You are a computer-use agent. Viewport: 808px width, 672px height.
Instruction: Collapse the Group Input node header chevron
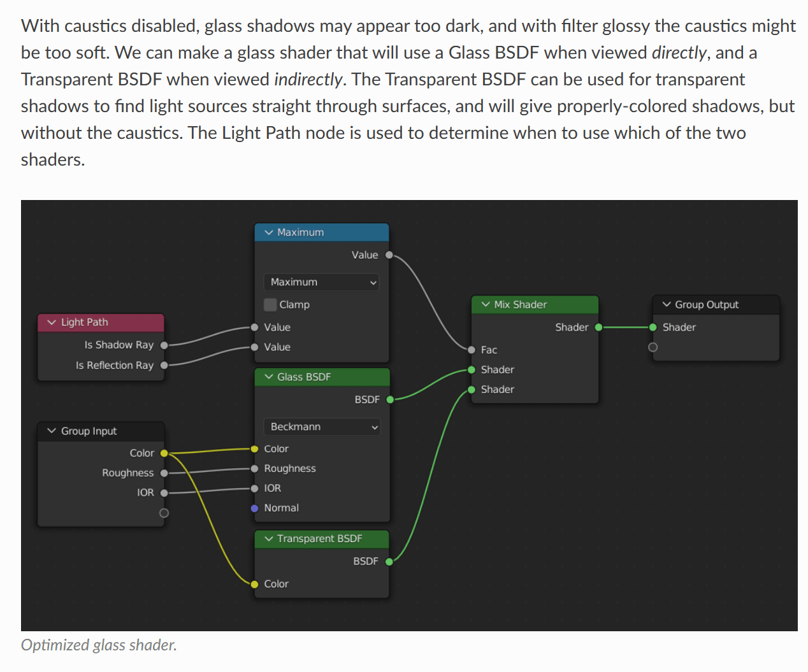50,431
